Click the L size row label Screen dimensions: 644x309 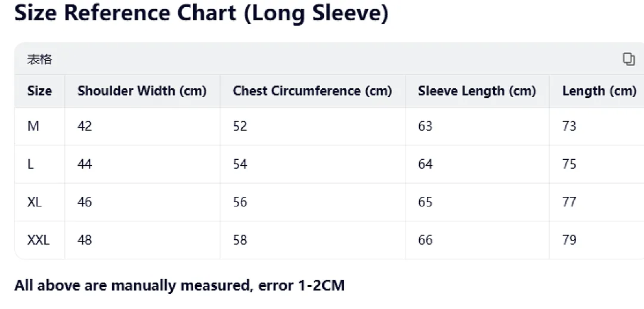tap(30, 165)
